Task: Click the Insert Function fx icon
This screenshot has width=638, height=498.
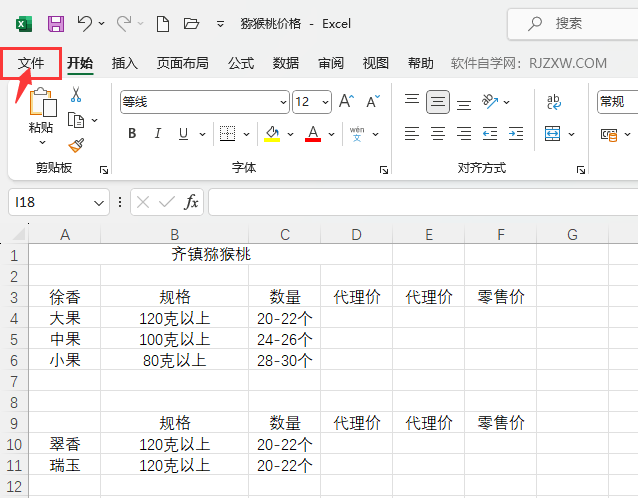Action: (191, 202)
